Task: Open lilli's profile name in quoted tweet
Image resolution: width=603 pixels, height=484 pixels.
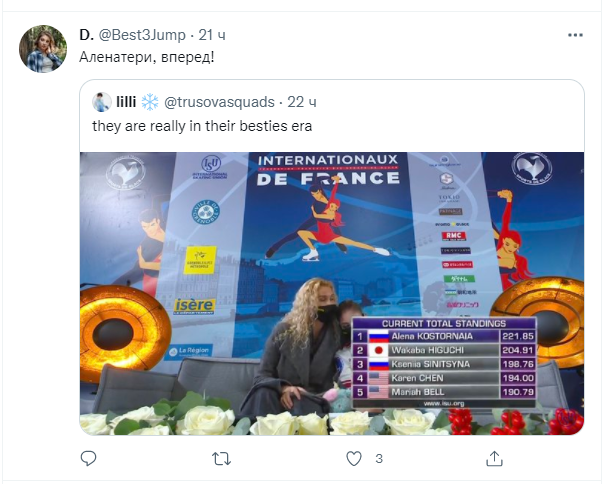Action: point(126,102)
